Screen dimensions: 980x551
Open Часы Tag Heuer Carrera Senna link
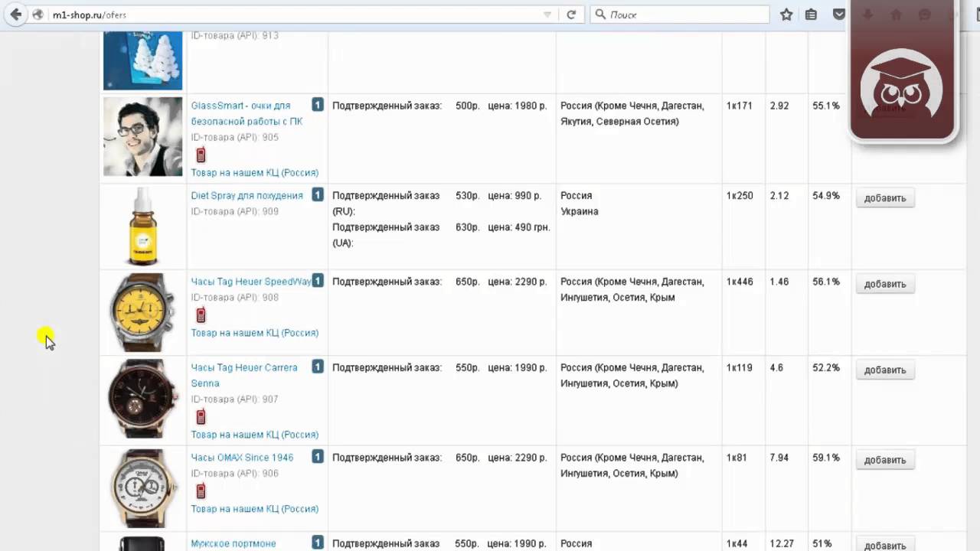click(x=243, y=375)
